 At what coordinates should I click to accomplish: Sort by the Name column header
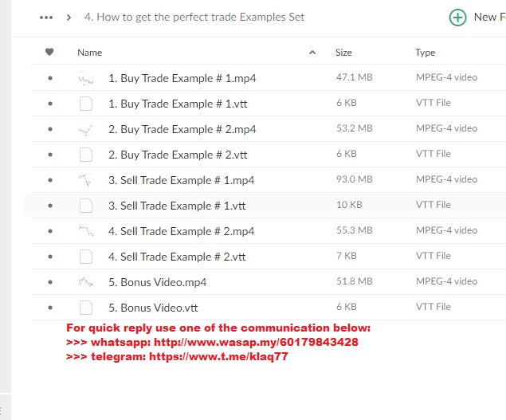click(x=90, y=53)
